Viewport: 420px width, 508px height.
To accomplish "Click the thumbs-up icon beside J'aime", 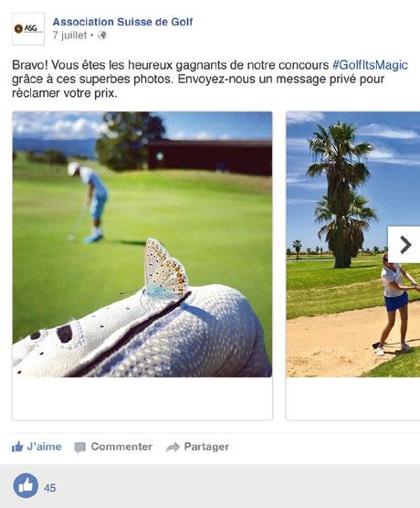I will pyautogui.click(x=17, y=447).
